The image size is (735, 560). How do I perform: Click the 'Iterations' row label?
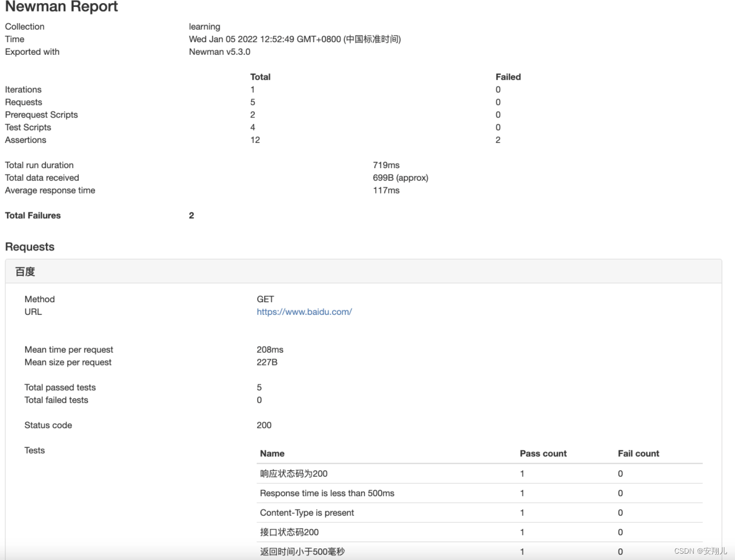point(23,90)
